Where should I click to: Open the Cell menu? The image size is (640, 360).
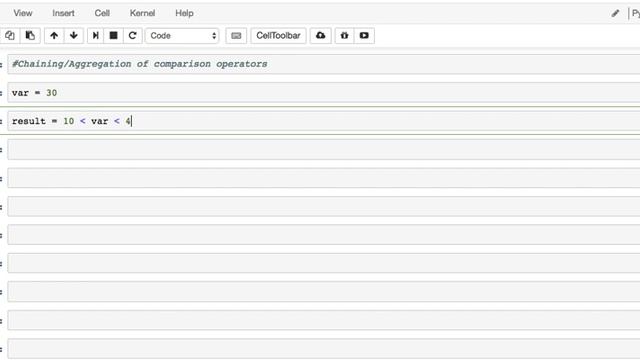[102, 13]
